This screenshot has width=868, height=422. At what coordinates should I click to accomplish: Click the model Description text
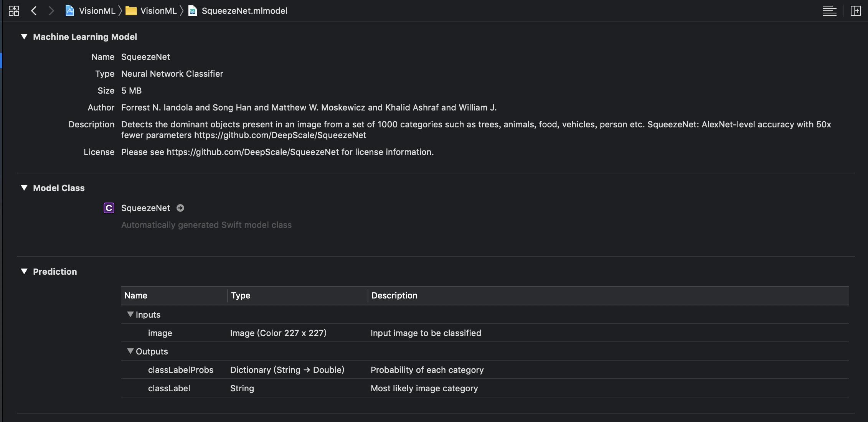tap(476, 130)
